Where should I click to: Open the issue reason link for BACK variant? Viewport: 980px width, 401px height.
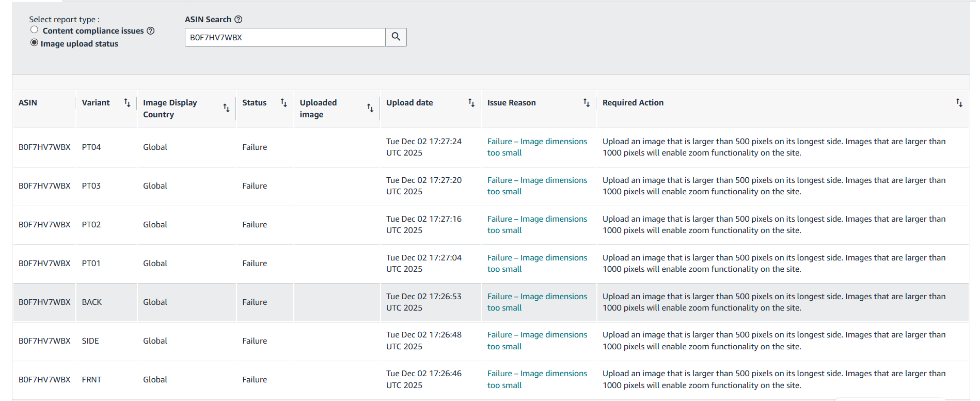[537, 302]
